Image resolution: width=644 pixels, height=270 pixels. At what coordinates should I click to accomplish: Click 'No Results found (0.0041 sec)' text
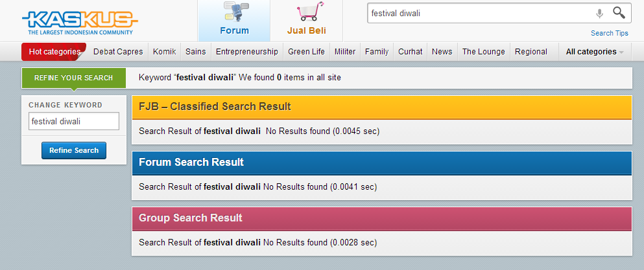320,187
